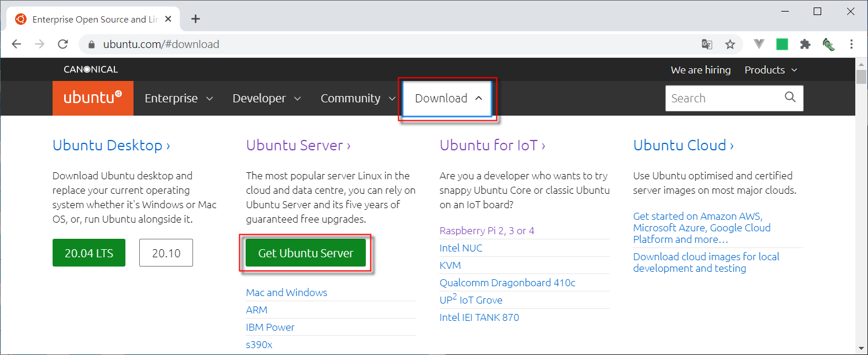Click inside the Search field

point(722,98)
